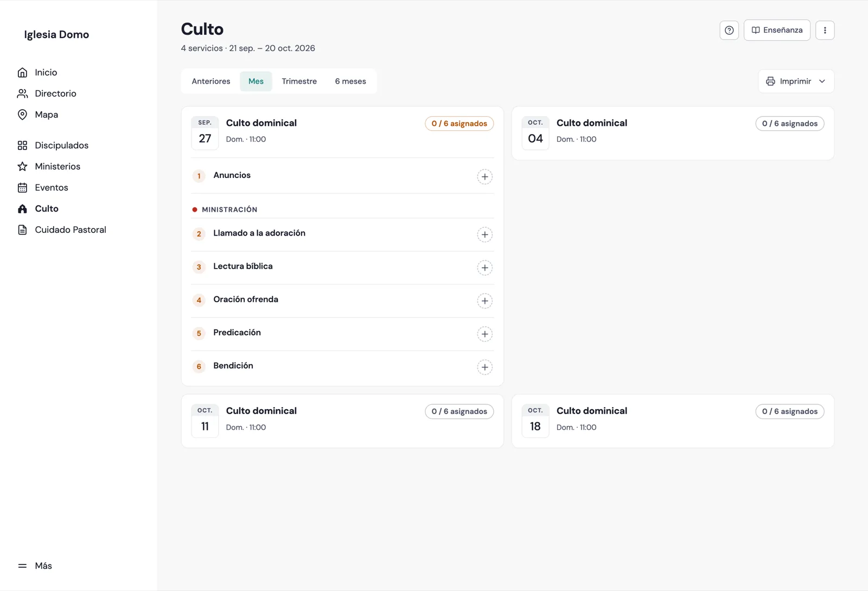868x591 pixels.
Task: Click the Iglesia Domo title
Action: (x=56, y=34)
